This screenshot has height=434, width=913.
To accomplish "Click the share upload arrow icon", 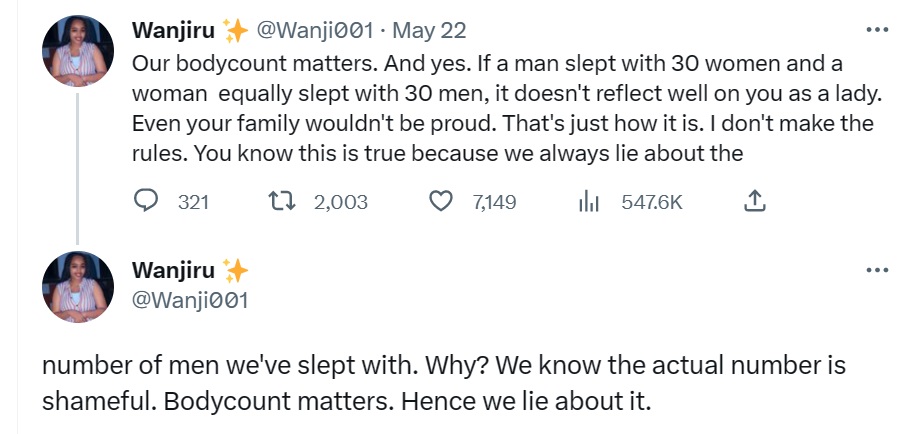I will pyautogui.click(x=756, y=202).
